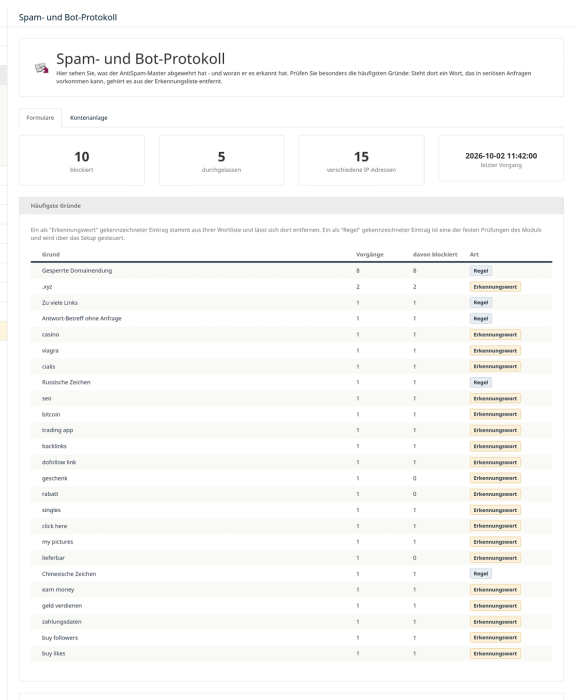Click the Erkennungswort badge in the .xyz row
The image size is (583, 700).
495,287
